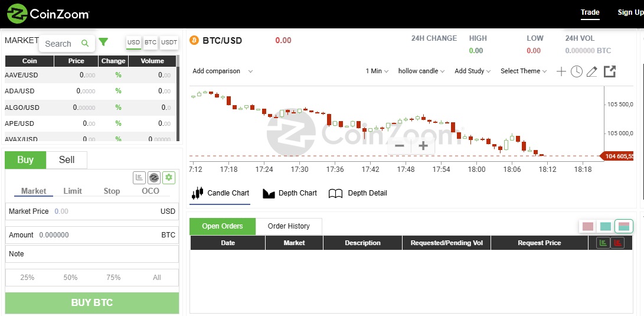Viewport: 644px width, 316px height.
Task: Sort markets by Coin column
Action: pos(30,61)
